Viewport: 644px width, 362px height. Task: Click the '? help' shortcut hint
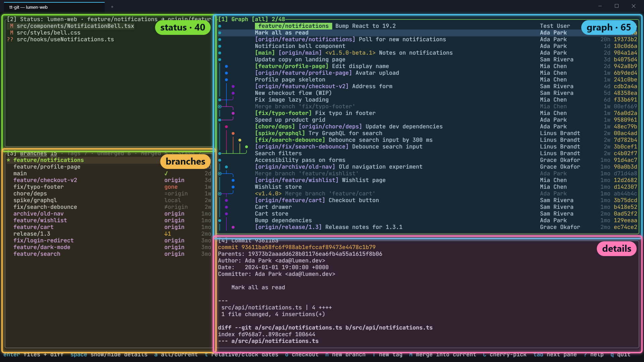pyautogui.click(x=593, y=355)
